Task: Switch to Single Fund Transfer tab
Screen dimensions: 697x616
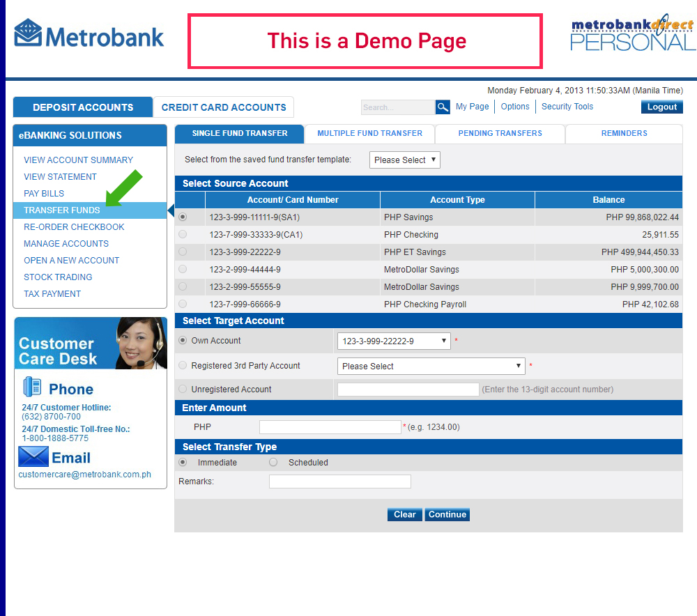Action: (240, 133)
